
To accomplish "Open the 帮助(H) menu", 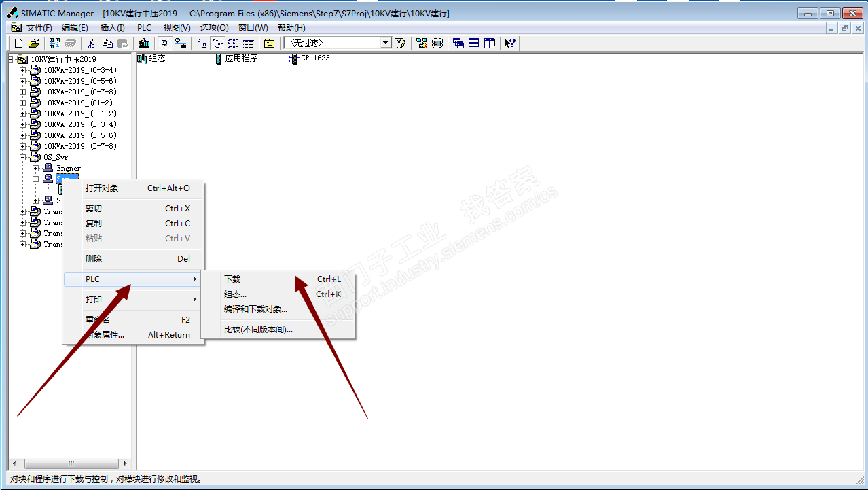I will click(x=291, y=28).
